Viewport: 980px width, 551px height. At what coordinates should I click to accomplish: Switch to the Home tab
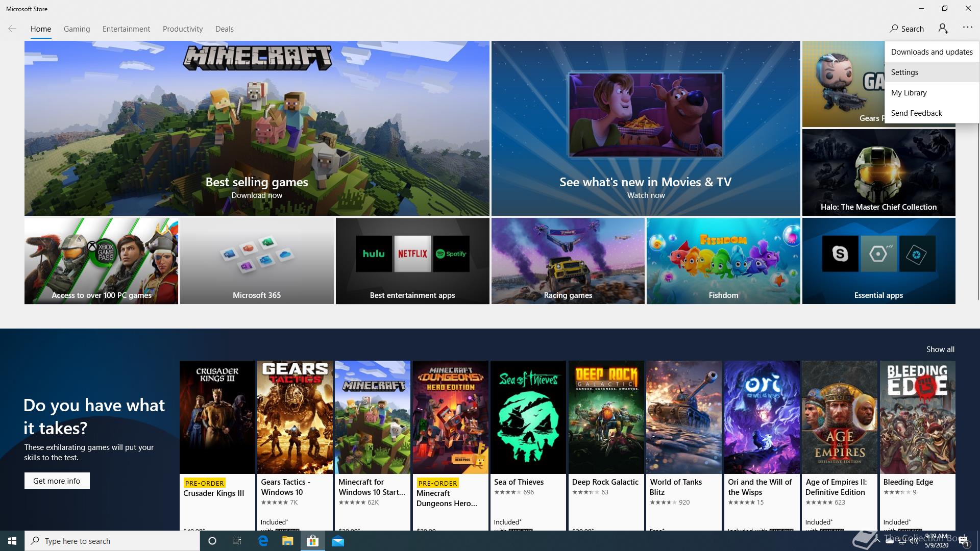click(x=41, y=29)
